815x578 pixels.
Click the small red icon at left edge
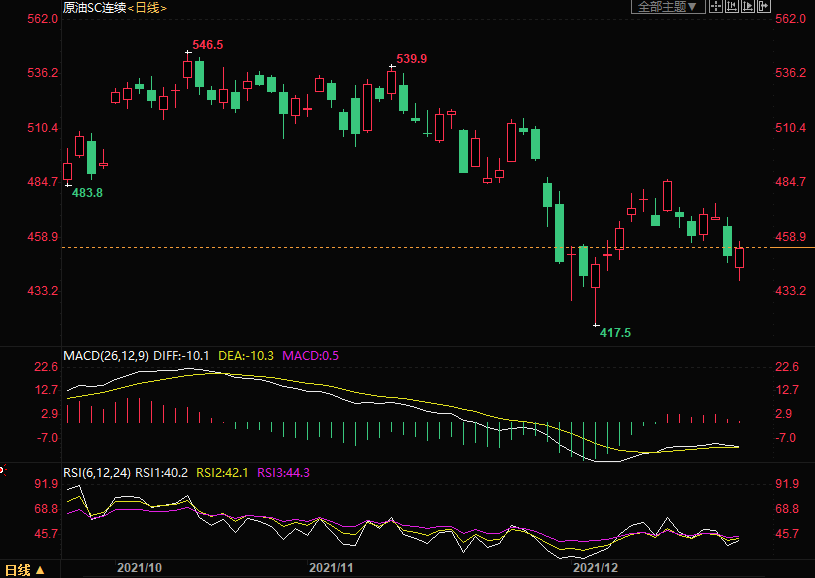(x=2, y=468)
